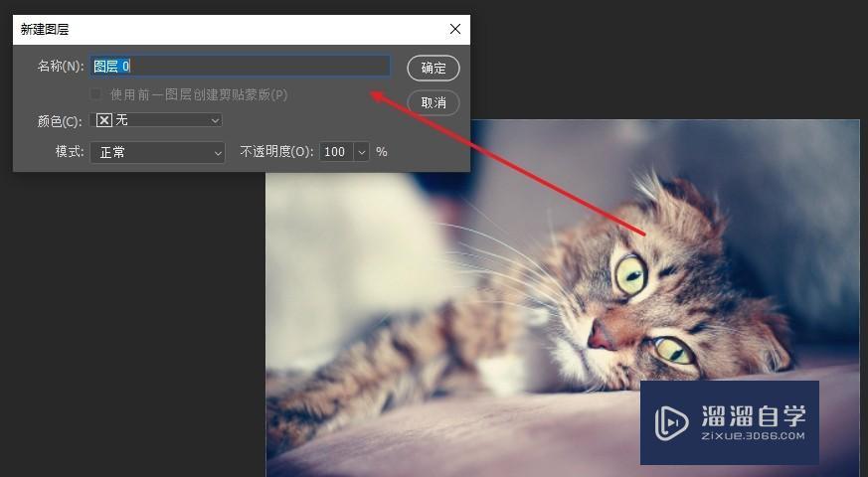Click the 取消 button in dialog
Screen dimensions: 868x477
click(433, 103)
